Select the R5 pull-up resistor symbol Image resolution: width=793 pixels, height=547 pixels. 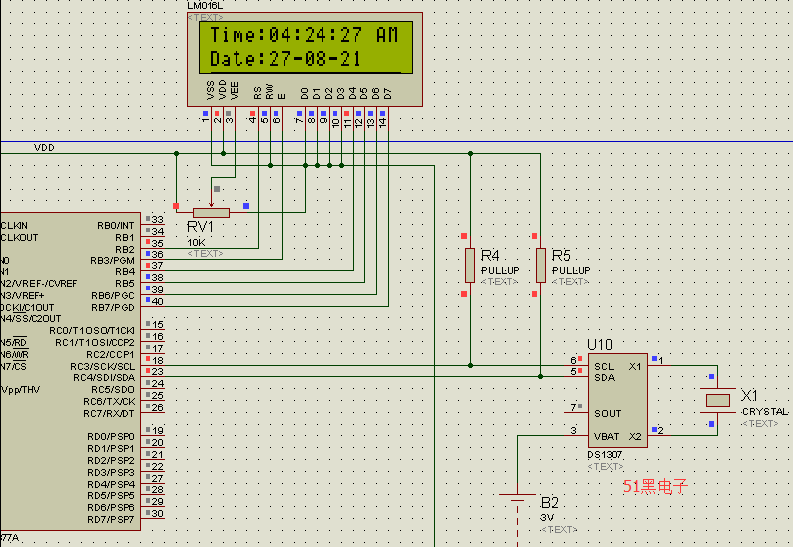pos(541,266)
